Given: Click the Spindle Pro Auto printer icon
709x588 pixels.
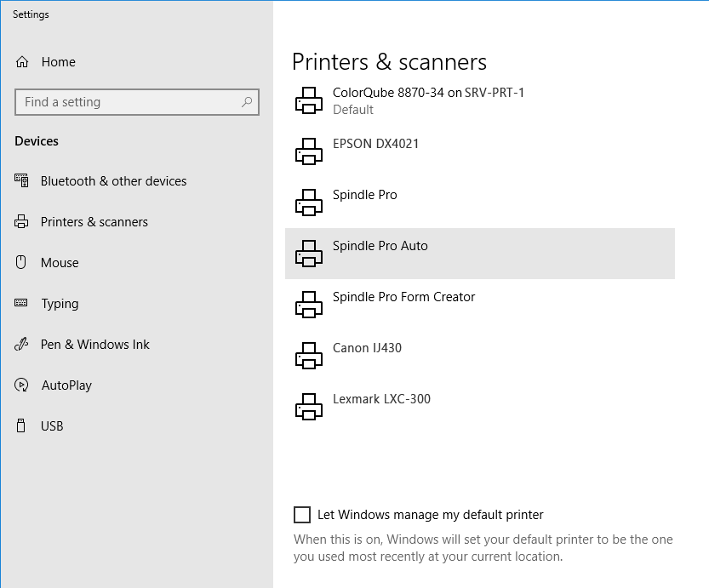Looking at the screenshot, I should pyautogui.click(x=309, y=254).
